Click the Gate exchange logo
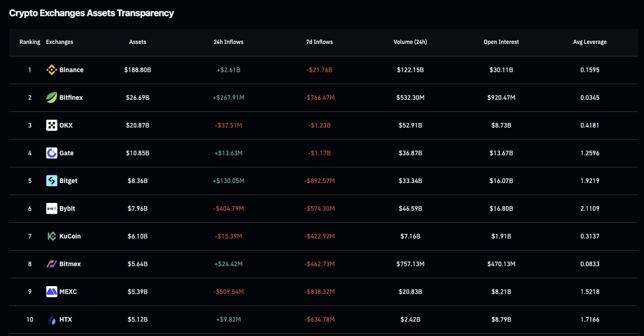Screen dimensions: 644x336 tap(51, 152)
